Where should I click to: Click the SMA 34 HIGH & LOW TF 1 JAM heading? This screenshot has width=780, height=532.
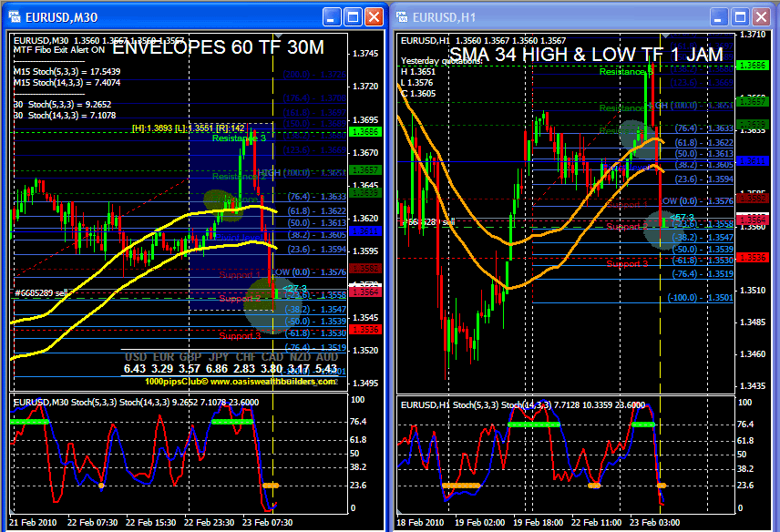[x=586, y=54]
